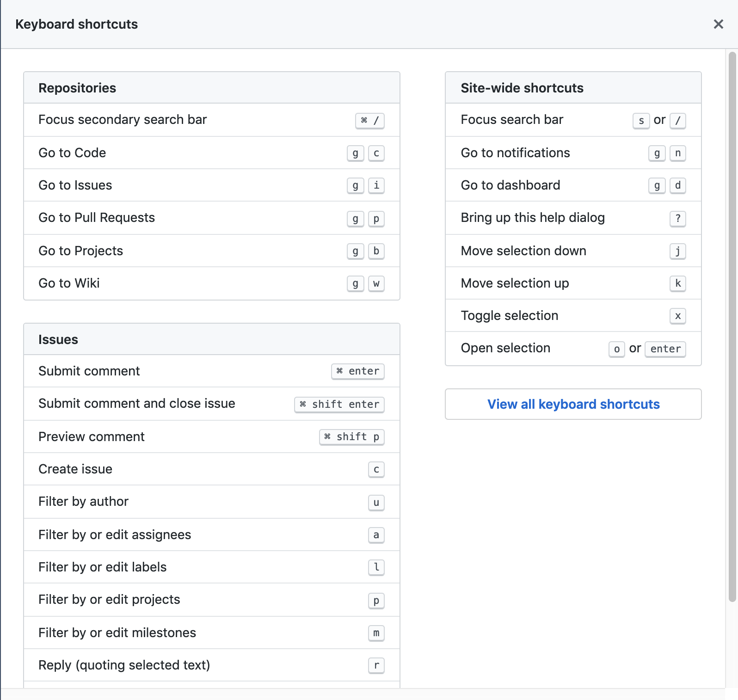Close the Keyboard shortcuts dialog

pyautogui.click(x=718, y=24)
